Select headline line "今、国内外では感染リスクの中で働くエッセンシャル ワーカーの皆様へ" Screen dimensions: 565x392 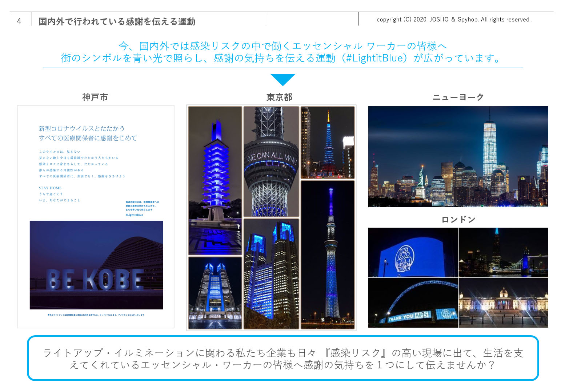[282, 46]
